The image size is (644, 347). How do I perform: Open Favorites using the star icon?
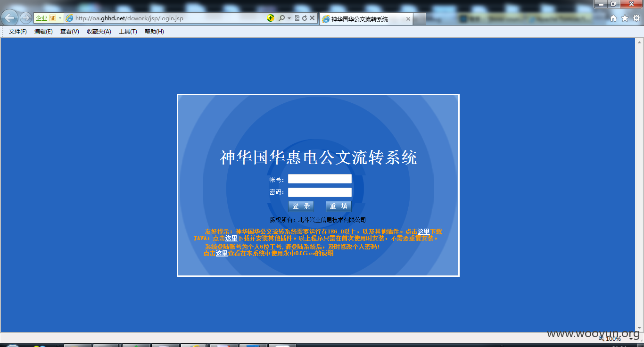pyautogui.click(x=625, y=18)
